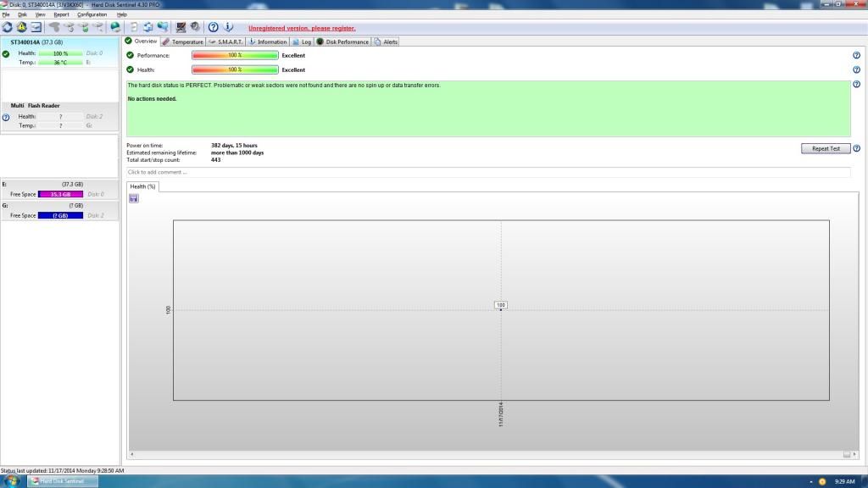
Task: Open the Report menu
Action: (61, 14)
